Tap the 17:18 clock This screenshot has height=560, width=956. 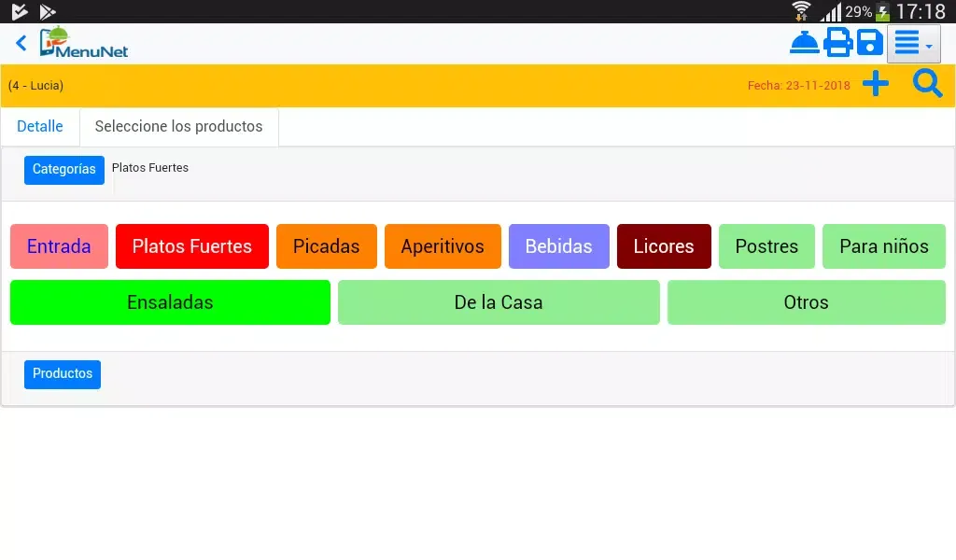(921, 11)
